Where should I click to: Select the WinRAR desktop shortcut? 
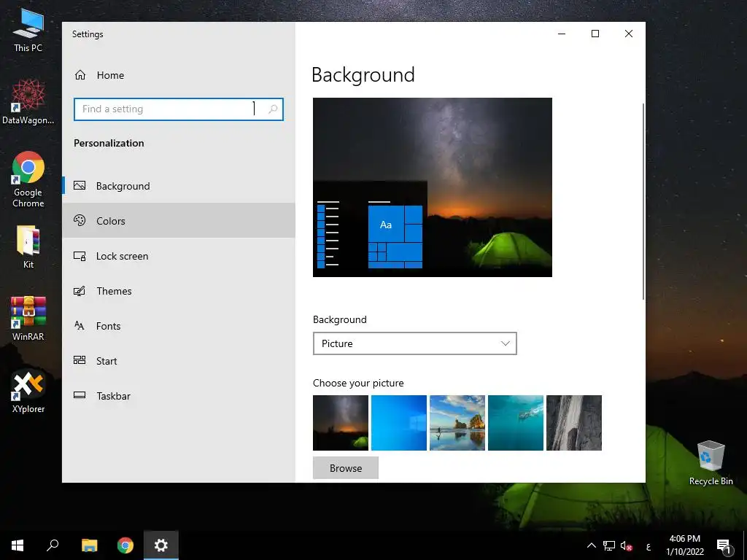28,319
